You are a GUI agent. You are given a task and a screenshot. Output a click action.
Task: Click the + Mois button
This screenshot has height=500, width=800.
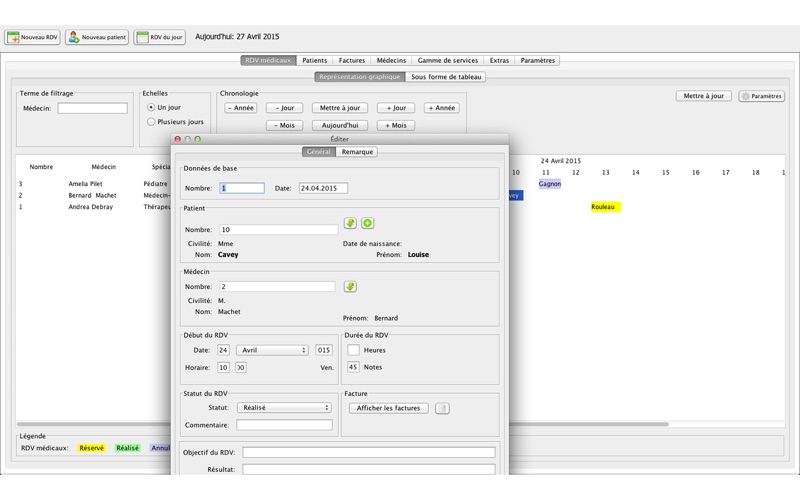396,125
